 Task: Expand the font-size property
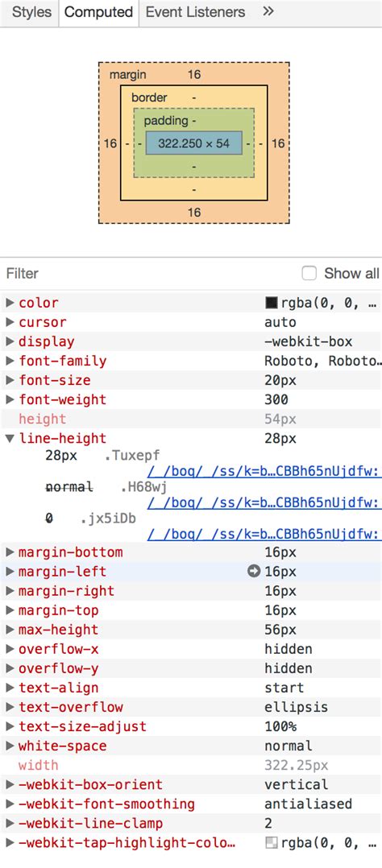pos(10,380)
